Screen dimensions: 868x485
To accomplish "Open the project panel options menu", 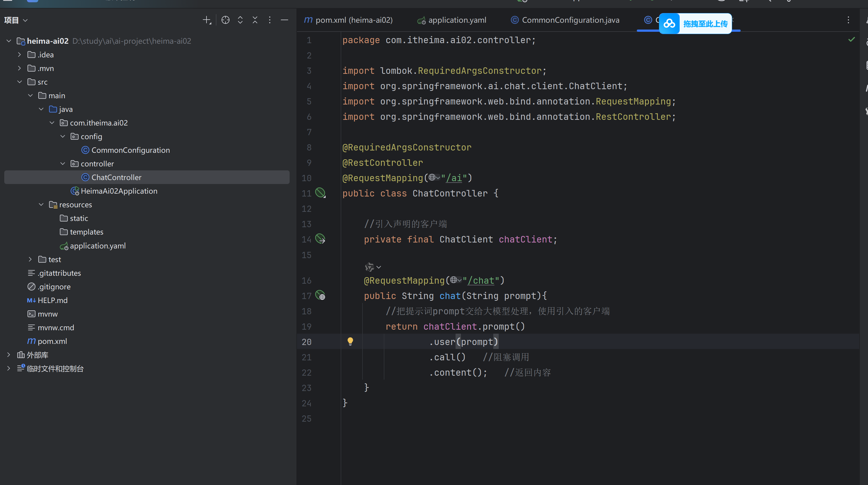I will click(x=269, y=20).
